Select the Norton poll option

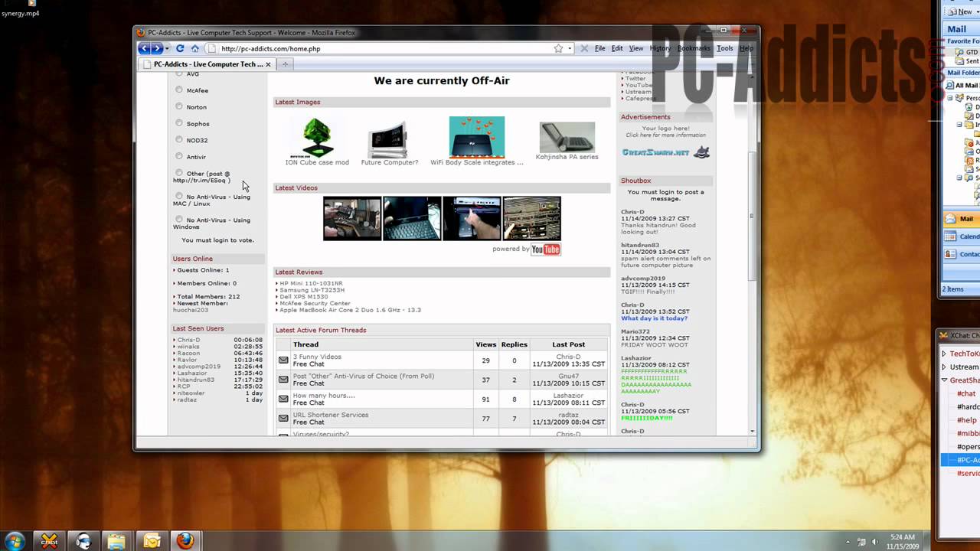(x=179, y=106)
